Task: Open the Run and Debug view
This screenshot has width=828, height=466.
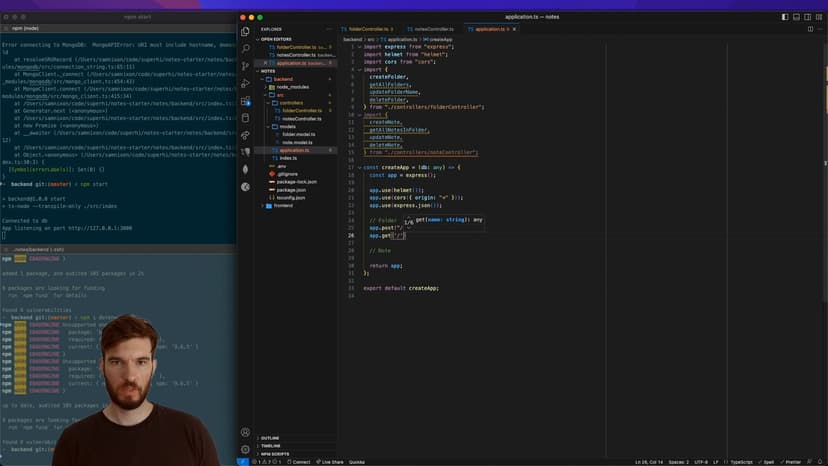Action: click(x=245, y=83)
